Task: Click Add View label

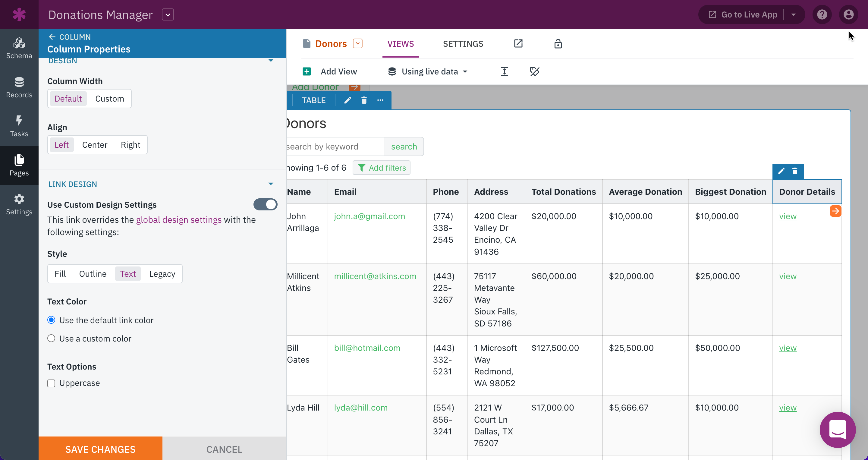Action: [x=339, y=71]
